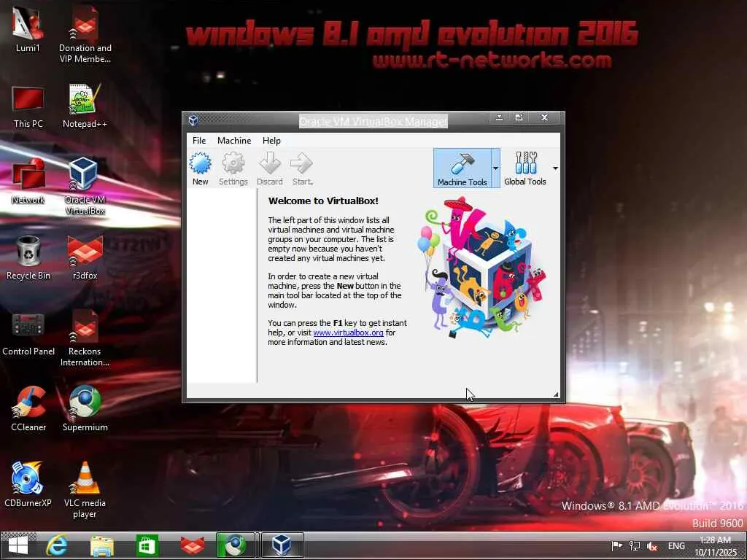
Task: Select the Supermium desktop icon
Action: [85, 409]
